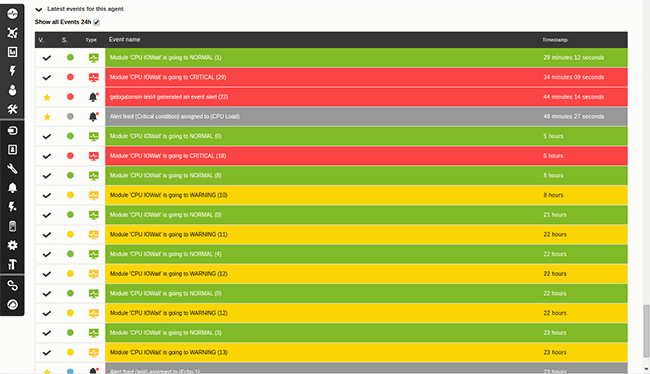Click the 'V.' column header
The image size is (650, 374).
click(x=41, y=40)
